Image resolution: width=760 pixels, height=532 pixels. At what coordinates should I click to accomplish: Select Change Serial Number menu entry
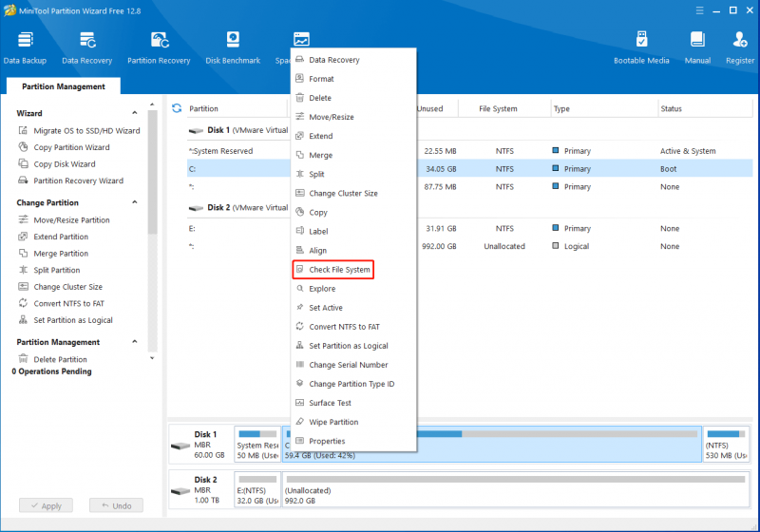tap(353, 365)
